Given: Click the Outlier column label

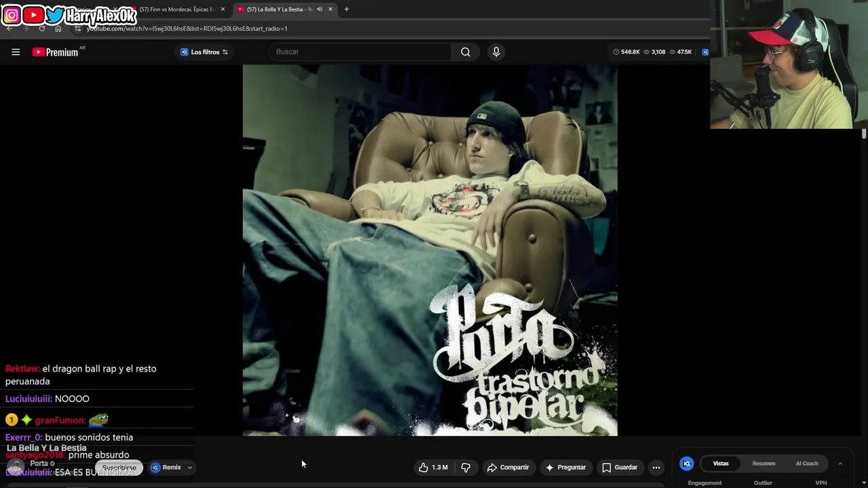Looking at the screenshot, I should click(x=763, y=483).
